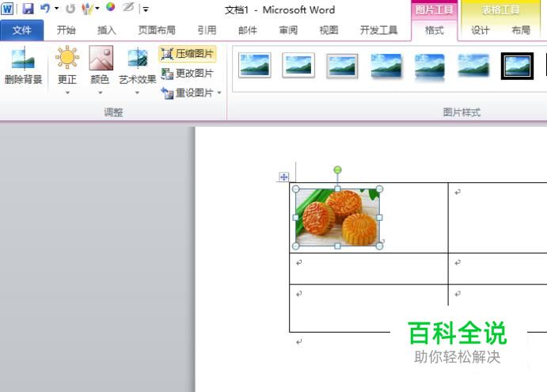Switch to the 插入 tab
The image size is (547, 392).
[x=107, y=30]
